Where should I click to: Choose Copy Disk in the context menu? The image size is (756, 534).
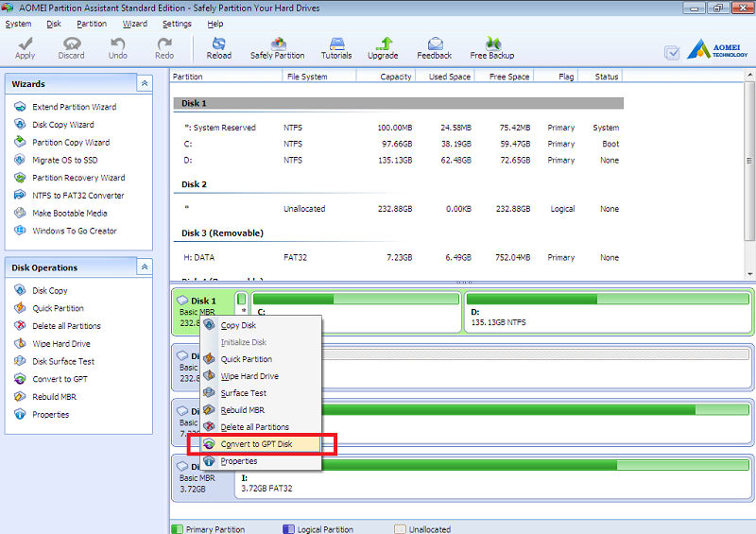tap(261, 325)
